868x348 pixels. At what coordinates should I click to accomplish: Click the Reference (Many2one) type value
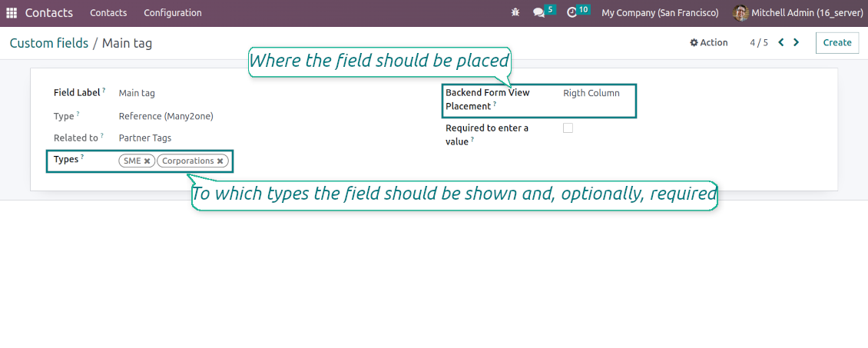click(x=166, y=117)
